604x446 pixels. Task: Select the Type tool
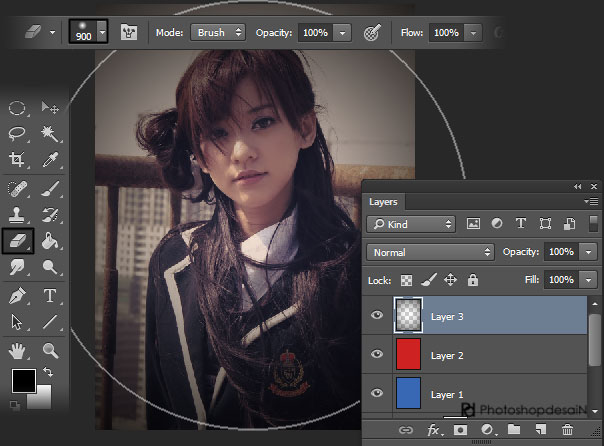[49, 295]
